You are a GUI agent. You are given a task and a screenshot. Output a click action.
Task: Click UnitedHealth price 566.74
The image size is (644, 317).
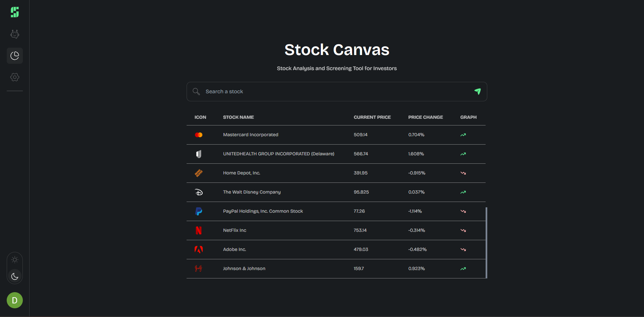[361, 154]
